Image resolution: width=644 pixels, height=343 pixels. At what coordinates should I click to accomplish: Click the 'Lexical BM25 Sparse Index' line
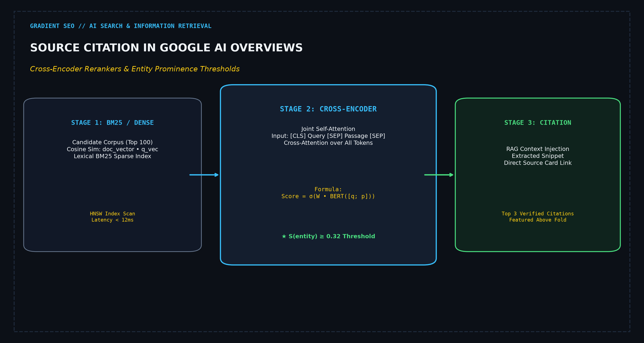pyautogui.click(x=112, y=156)
